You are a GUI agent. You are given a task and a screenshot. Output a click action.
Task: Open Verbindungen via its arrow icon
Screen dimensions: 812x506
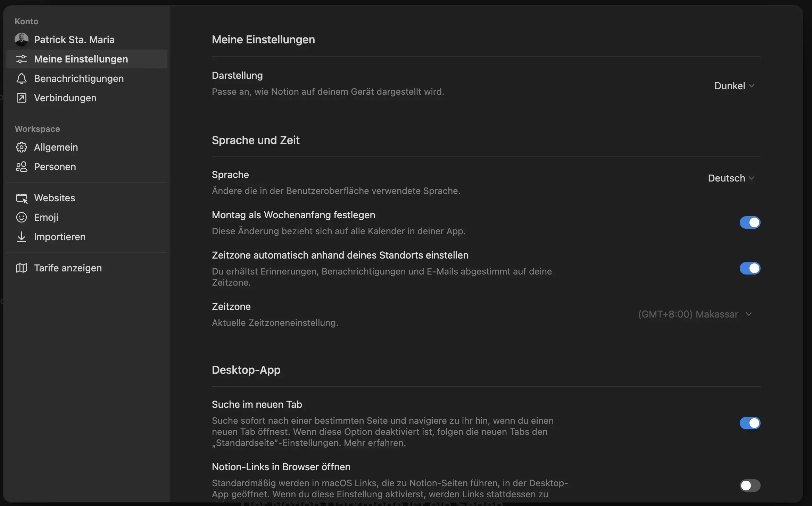click(x=21, y=98)
